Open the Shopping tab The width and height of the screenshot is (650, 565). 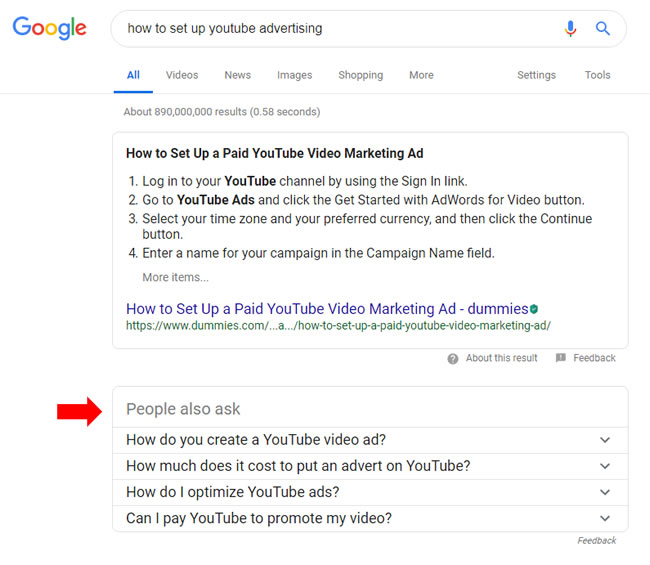361,75
